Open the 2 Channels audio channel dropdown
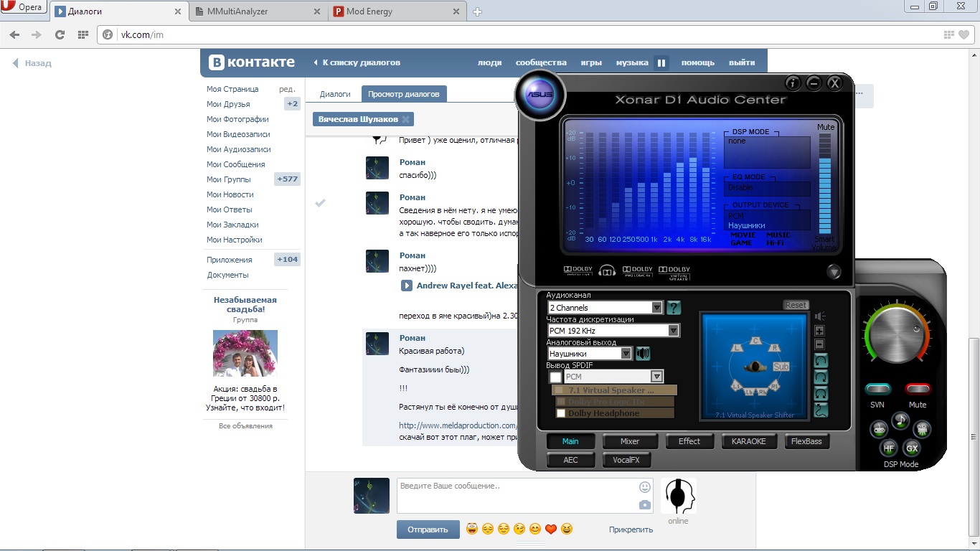This screenshot has height=551, width=980. pyautogui.click(x=606, y=308)
